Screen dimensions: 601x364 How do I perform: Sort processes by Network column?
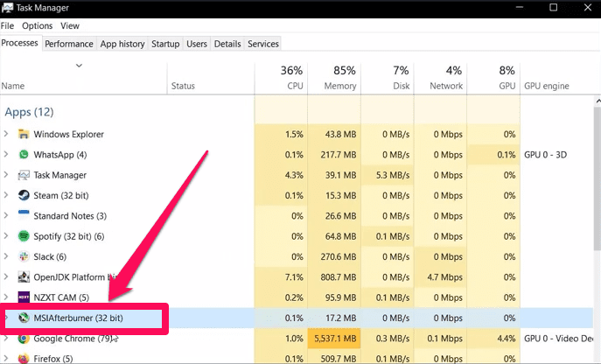pos(440,78)
